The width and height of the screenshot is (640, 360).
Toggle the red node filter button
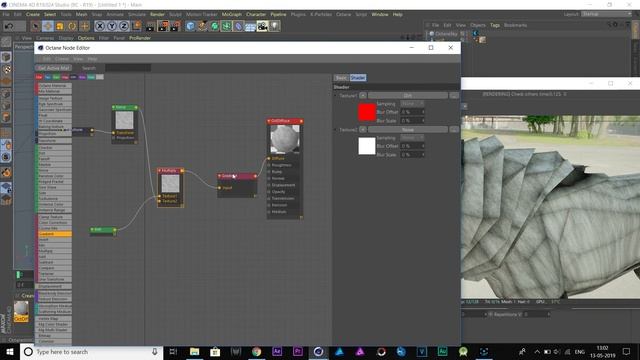click(x=39, y=77)
